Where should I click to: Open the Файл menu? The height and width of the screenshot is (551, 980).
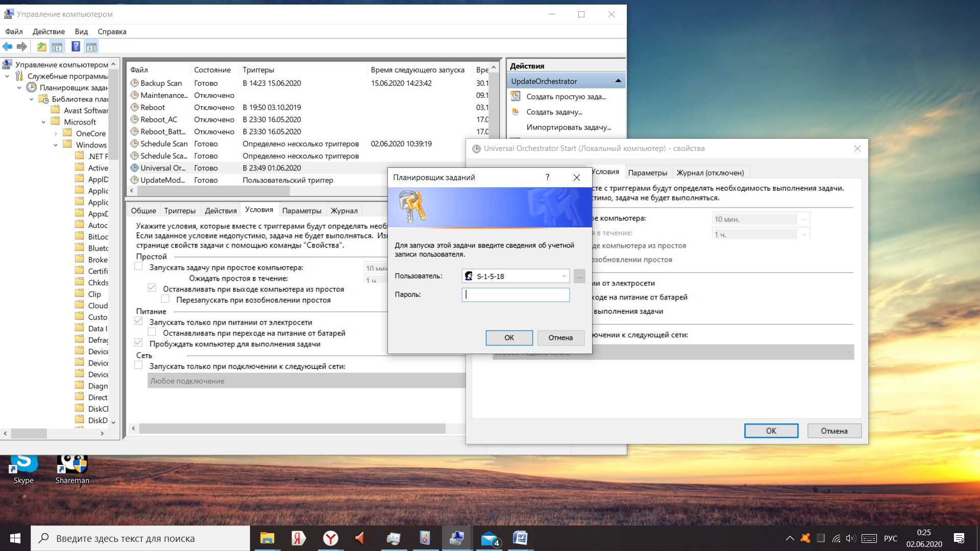(x=14, y=32)
